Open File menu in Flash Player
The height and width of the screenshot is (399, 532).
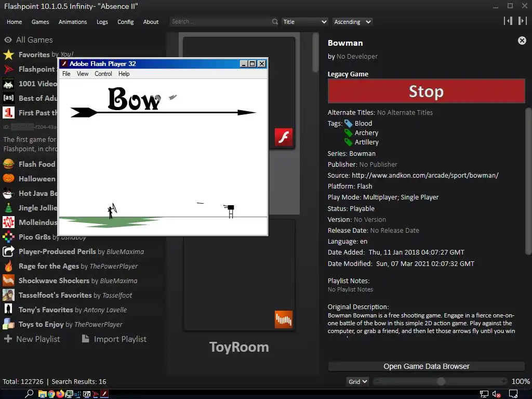(66, 74)
